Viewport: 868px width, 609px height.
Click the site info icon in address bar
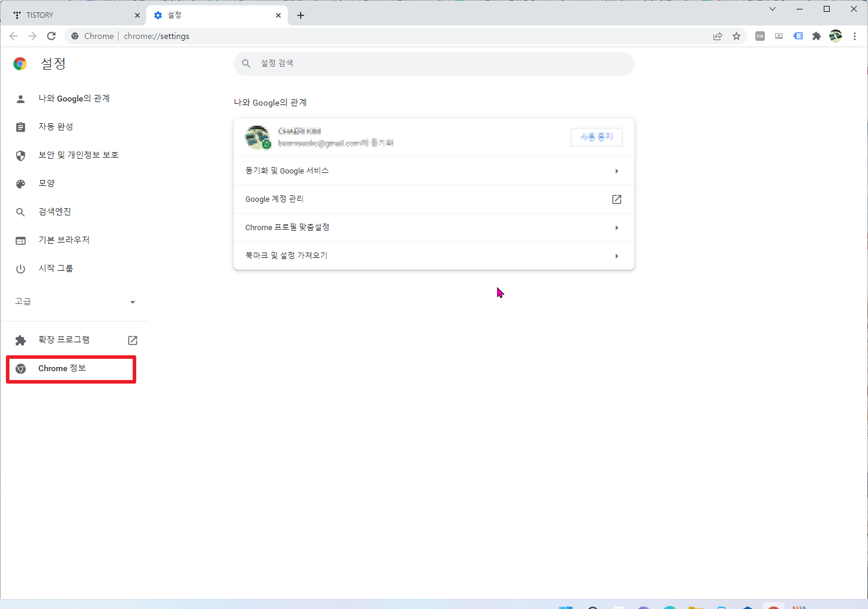tap(75, 36)
